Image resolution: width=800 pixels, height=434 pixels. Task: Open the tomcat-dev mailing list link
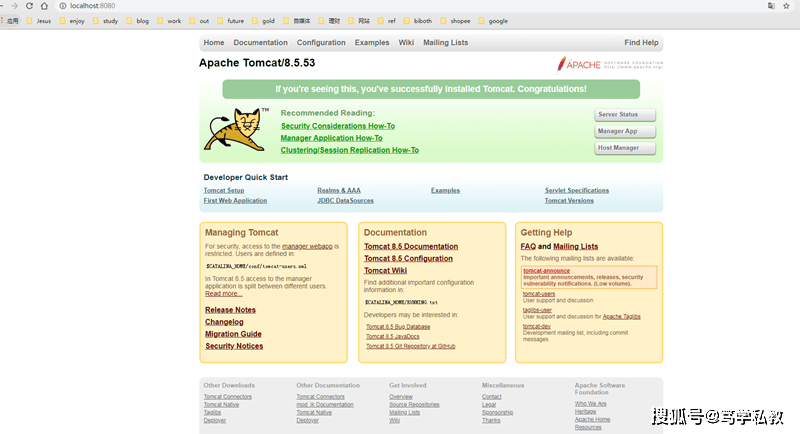click(x=537, y=326)
